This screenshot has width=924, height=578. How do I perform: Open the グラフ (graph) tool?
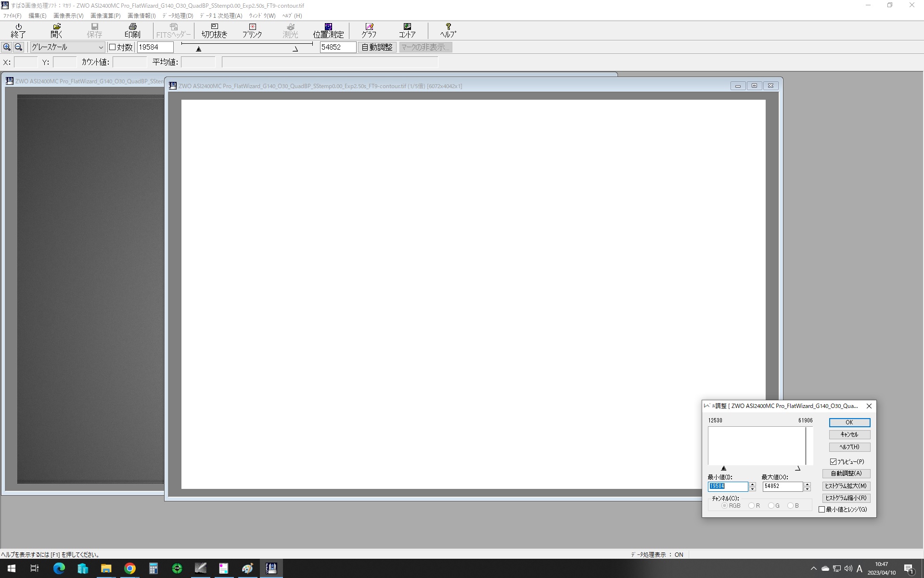click(x=369, y=30)
